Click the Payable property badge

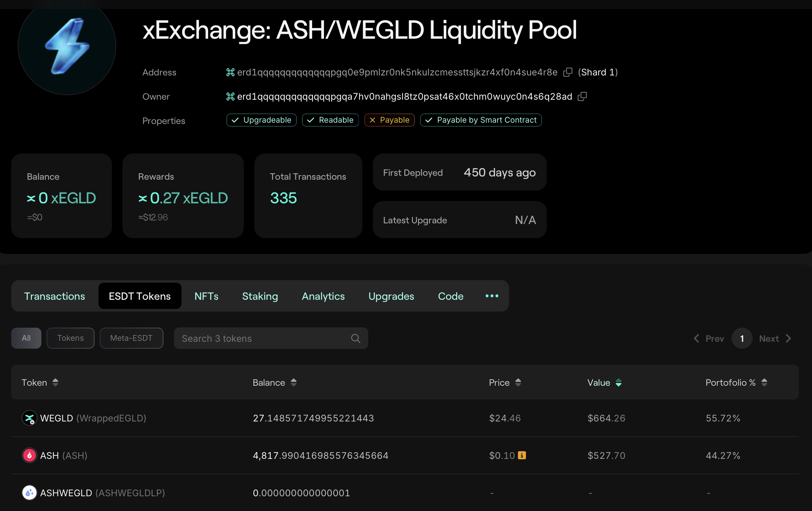pyautogui.click(x=389, y=120)
